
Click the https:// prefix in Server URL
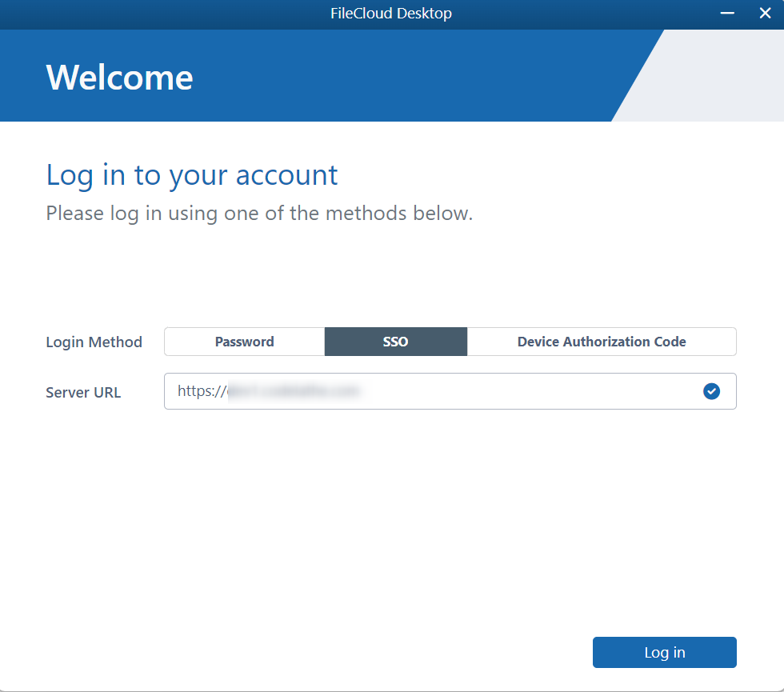201,391
